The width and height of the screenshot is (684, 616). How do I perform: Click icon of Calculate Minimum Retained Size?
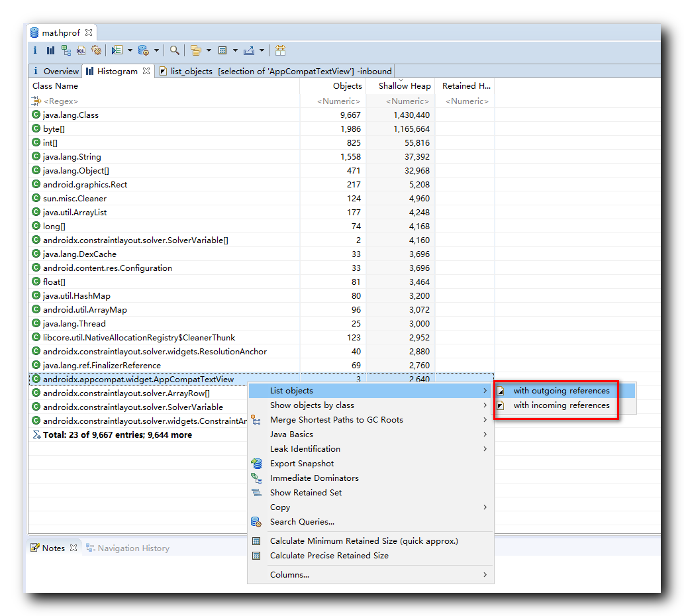coord(256,541)
